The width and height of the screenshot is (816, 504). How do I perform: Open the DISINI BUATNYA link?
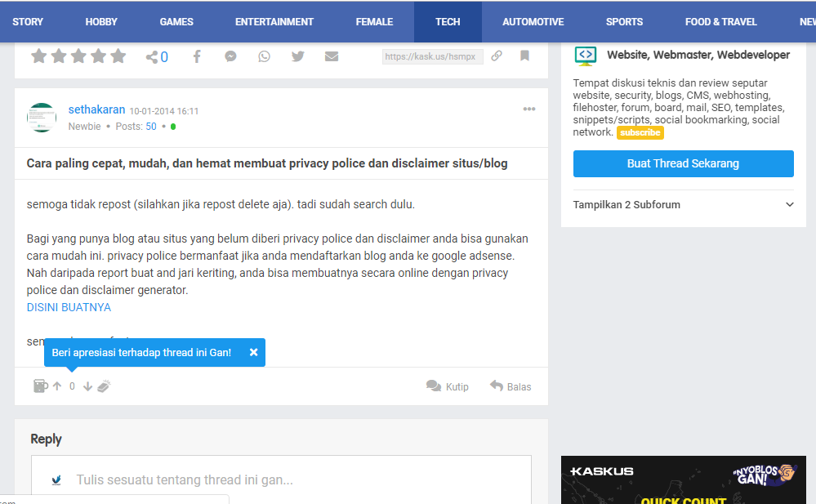[69, 307]
